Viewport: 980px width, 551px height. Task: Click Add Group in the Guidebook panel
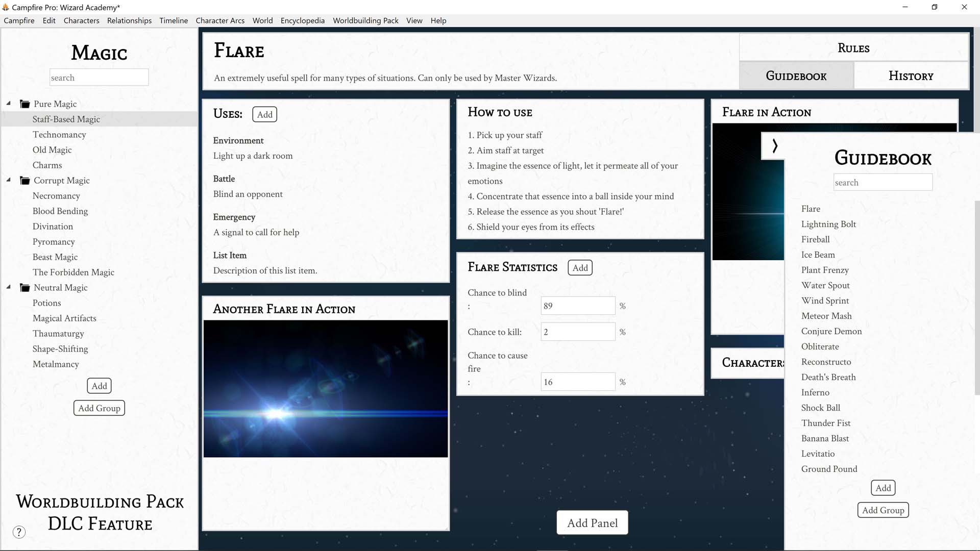coord(883,510)
